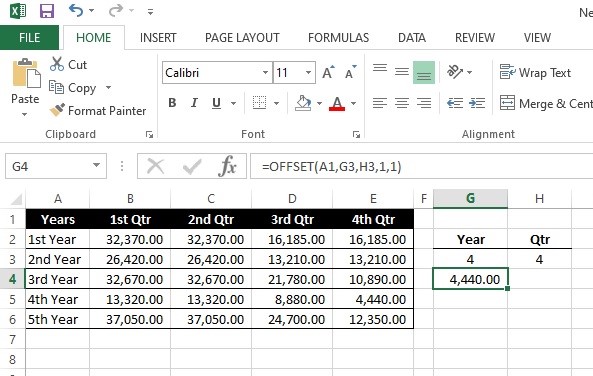Open the REVIEW tab

pyautogui.click(x=475, y=37)
